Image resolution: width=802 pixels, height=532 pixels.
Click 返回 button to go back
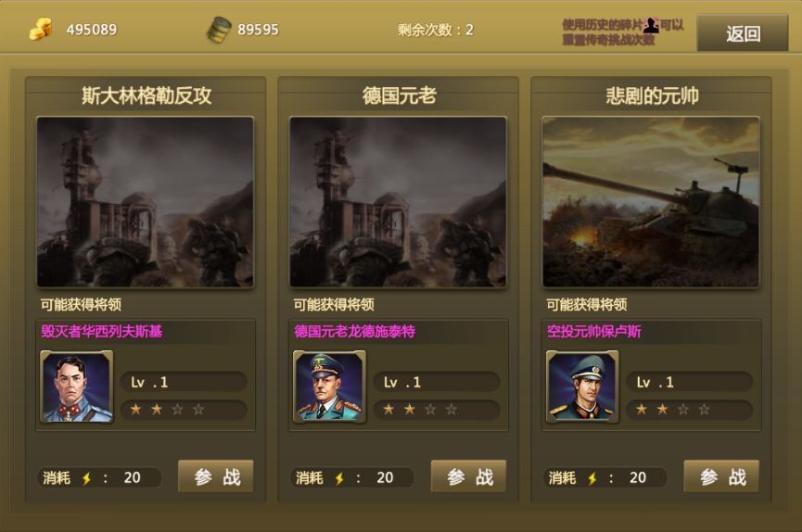tap(743, 33)
